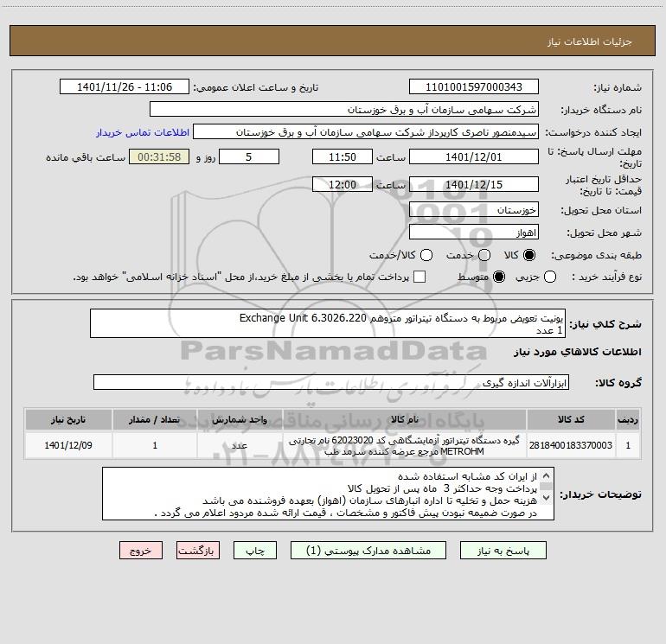The height and width of the screenshot is (644, 666).
Task: Click the تعداد / مقدار column header
Action: 155,419
